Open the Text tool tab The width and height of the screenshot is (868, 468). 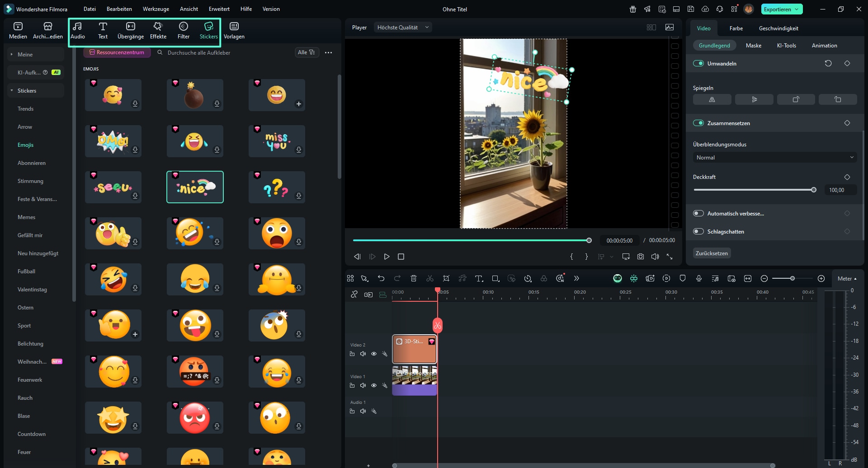pyautogui.click(x=103, y=31)
